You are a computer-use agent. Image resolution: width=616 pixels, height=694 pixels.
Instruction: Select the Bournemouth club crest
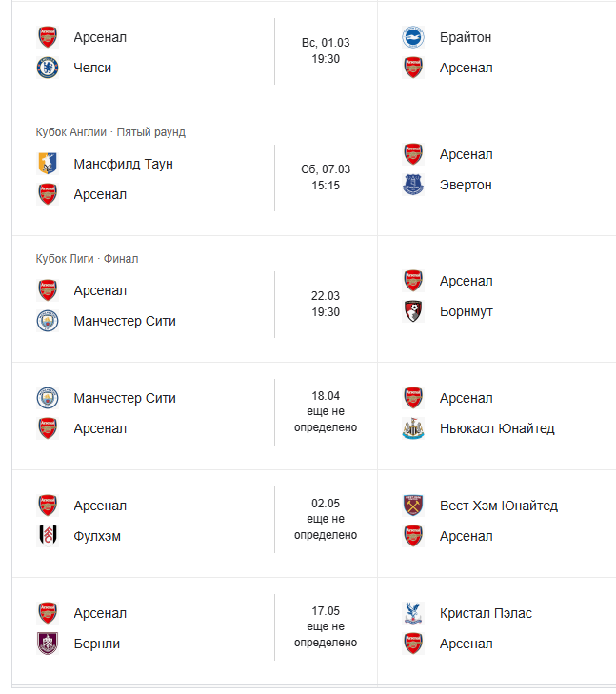(x=412, y=311)
